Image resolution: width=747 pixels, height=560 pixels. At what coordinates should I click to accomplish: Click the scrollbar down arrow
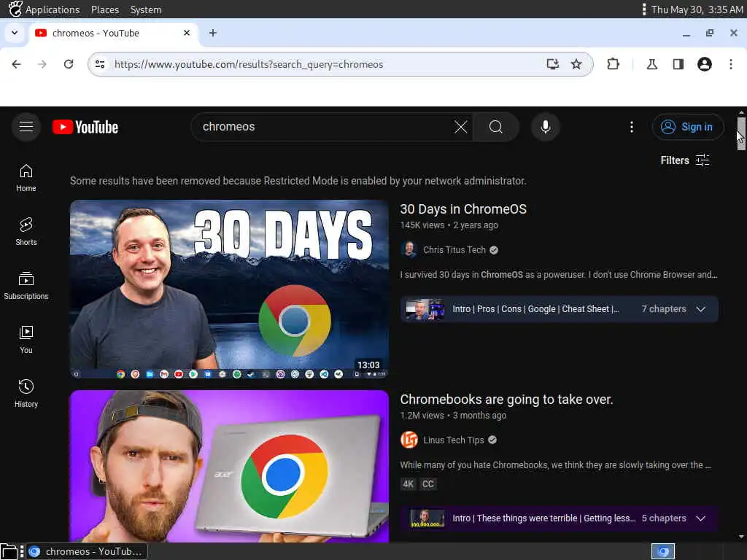point(741,537)
